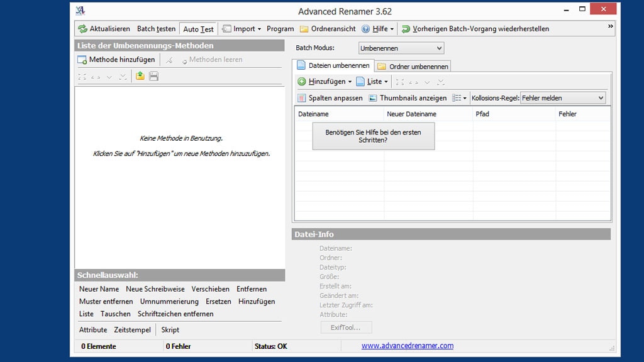Select Liste in Schnellauswahl
Viewport: 644px width, 362px height.
click(86, 314)
